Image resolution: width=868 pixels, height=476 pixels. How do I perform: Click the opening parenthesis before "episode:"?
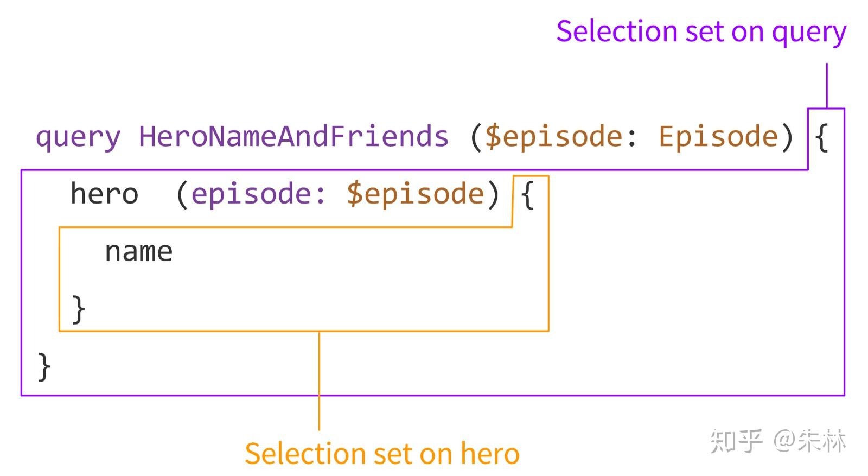pyautogui.click(x=182, y=194)
